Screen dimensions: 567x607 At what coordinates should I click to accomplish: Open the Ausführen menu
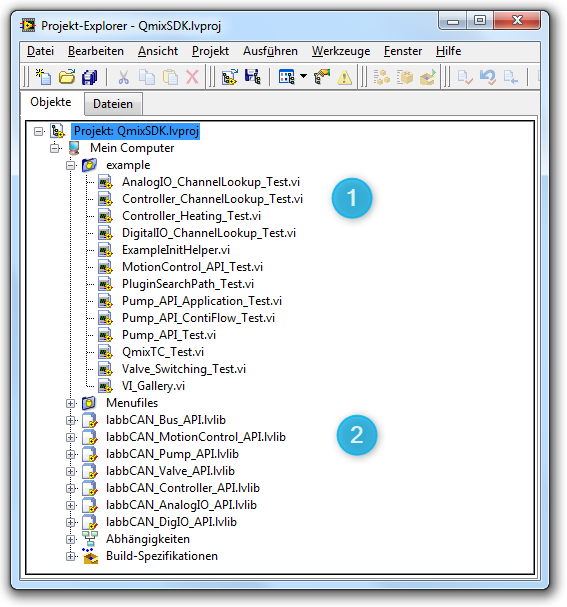tap(270, 51)
